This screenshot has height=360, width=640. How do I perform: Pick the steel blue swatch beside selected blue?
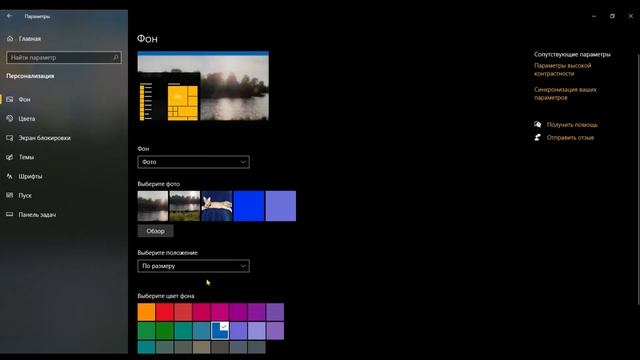[201, 331]
